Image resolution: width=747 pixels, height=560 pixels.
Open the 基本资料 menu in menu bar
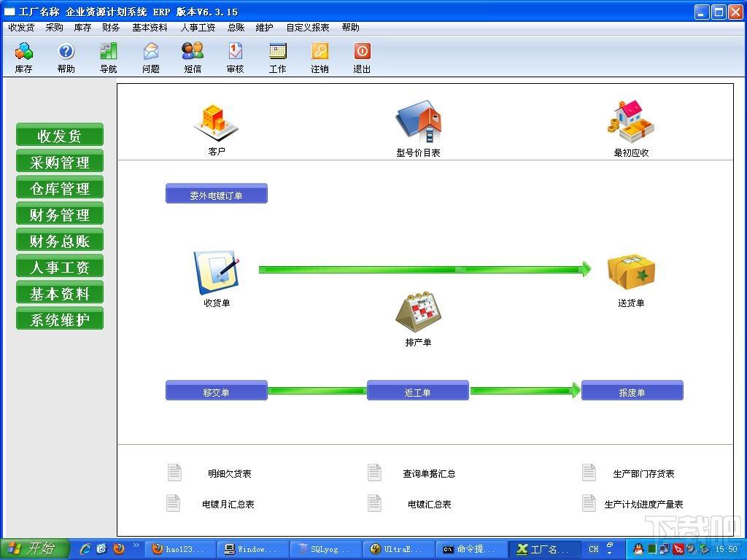(x=150, y=28)
